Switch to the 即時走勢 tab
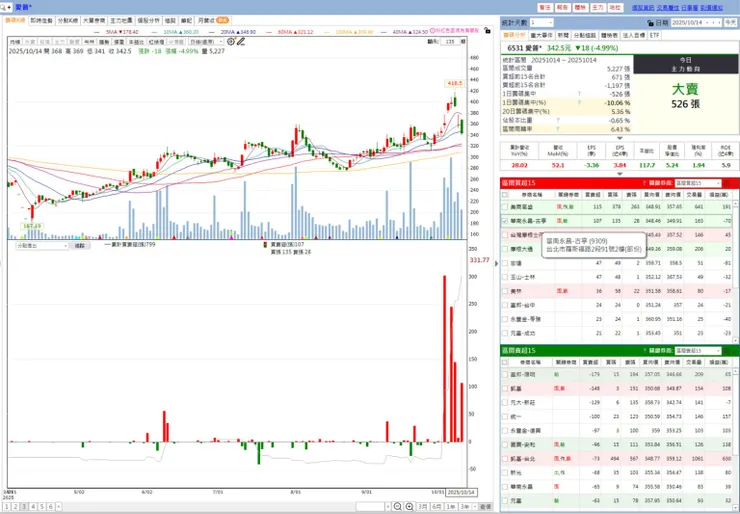The image size is (740, 514). click(42, 21)
